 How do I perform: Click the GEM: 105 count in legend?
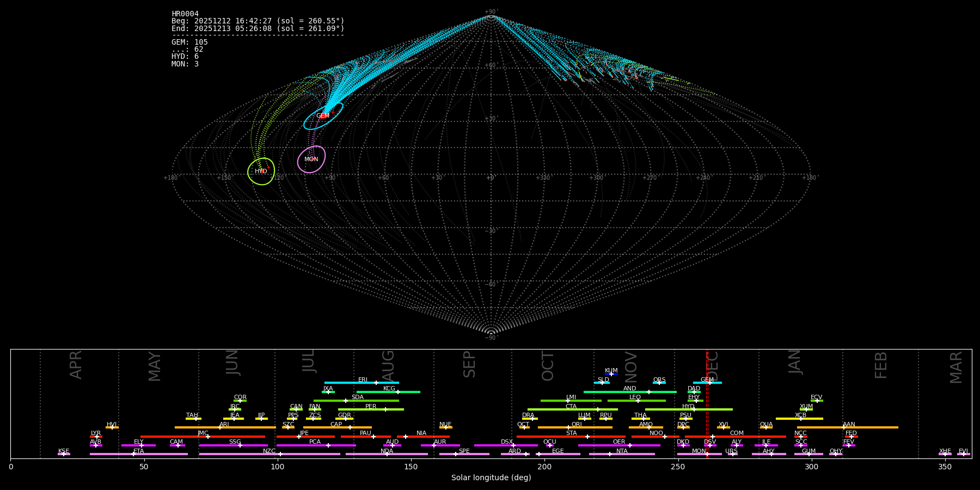189,42
